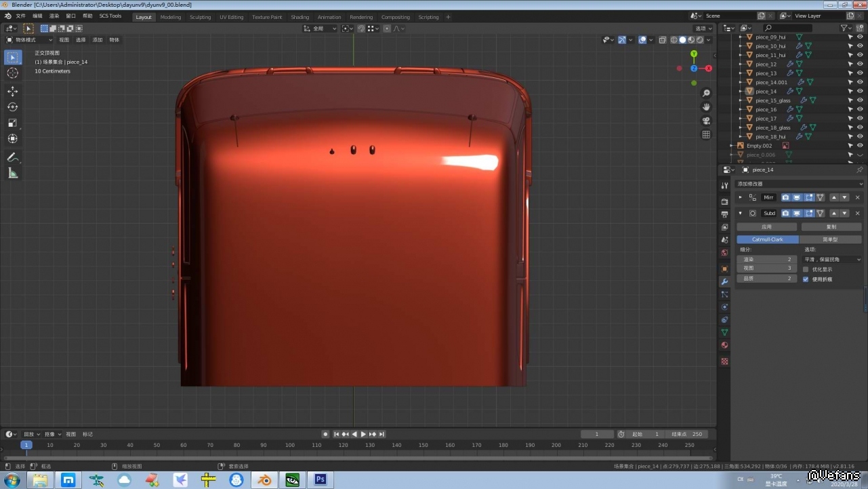Toggle orthographic/perspective grid icon
868x489 pixels.
706,134
